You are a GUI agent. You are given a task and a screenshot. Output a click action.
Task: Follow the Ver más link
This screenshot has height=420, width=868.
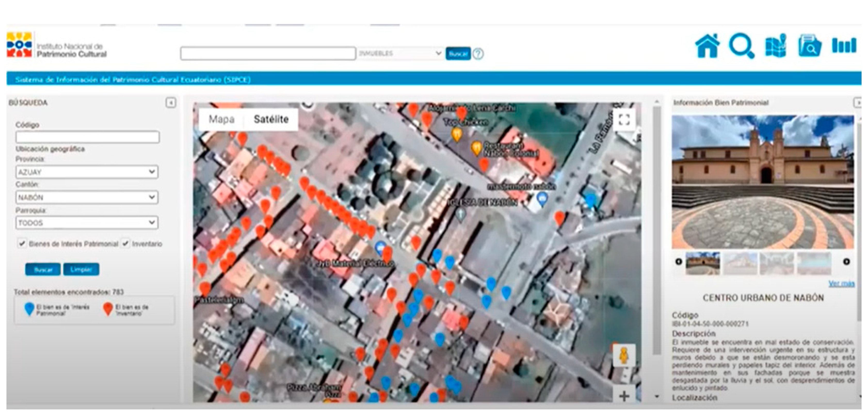(x=841, y=283)
